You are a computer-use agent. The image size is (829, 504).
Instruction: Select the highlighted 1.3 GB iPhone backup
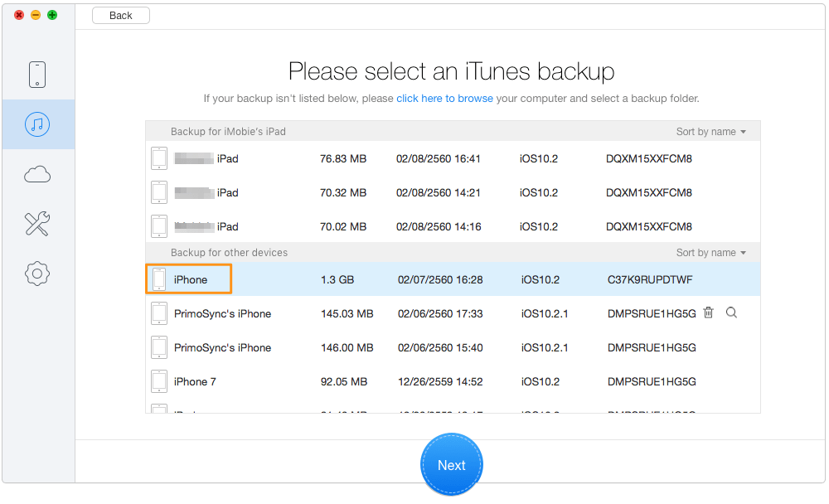point(414,279)
